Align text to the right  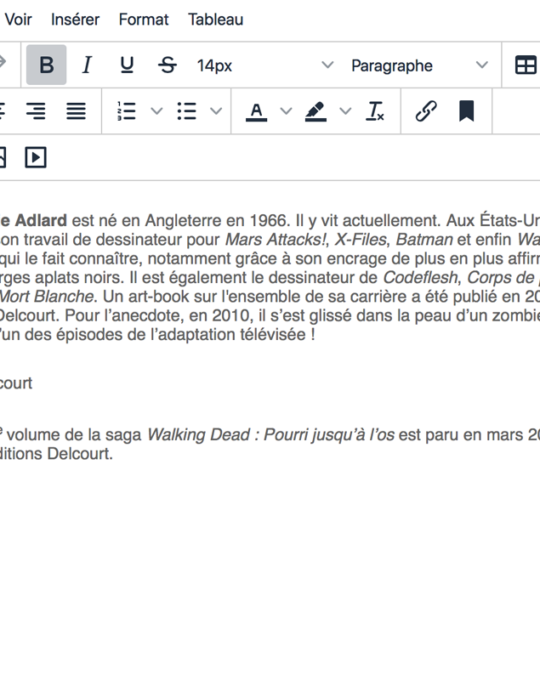point(36,111)
